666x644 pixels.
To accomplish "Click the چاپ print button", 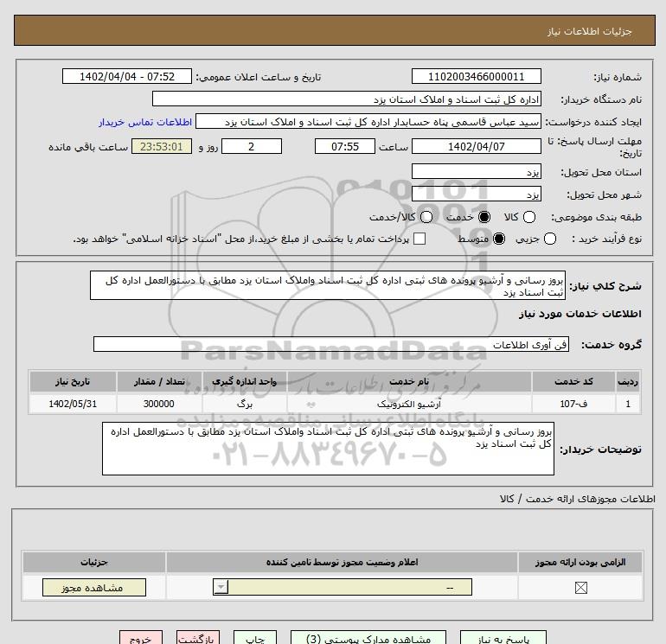I will point(255,638).
